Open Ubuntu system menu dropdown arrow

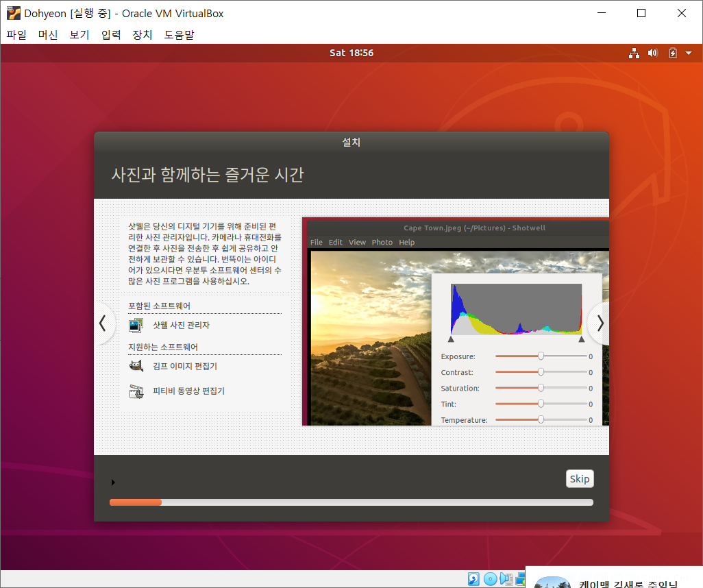(x=689, y=53)
